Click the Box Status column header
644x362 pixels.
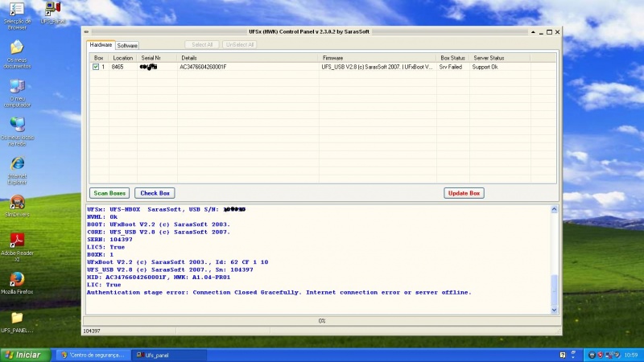tap(452, 58)
